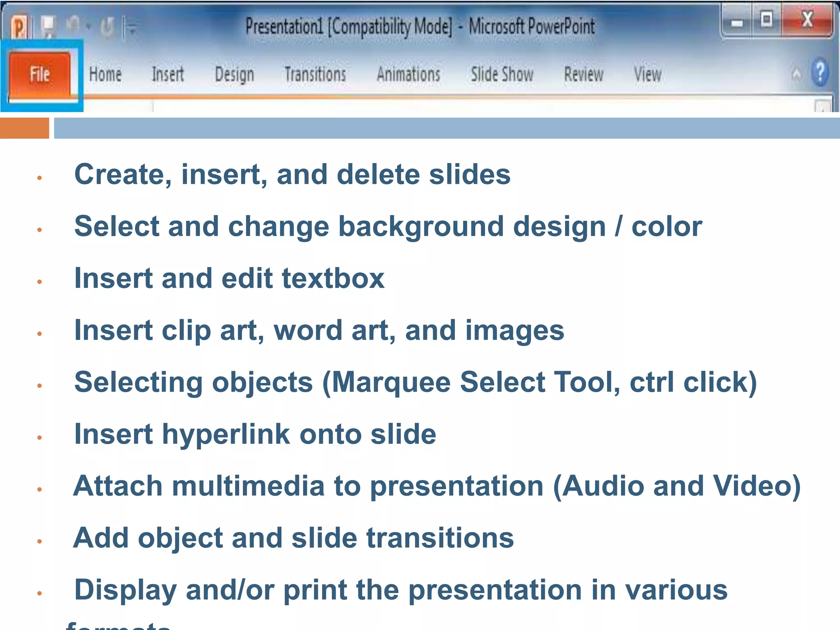840x630 pixels.
Task: Close the PowerPoint window
Action: (x=807, y=21)
